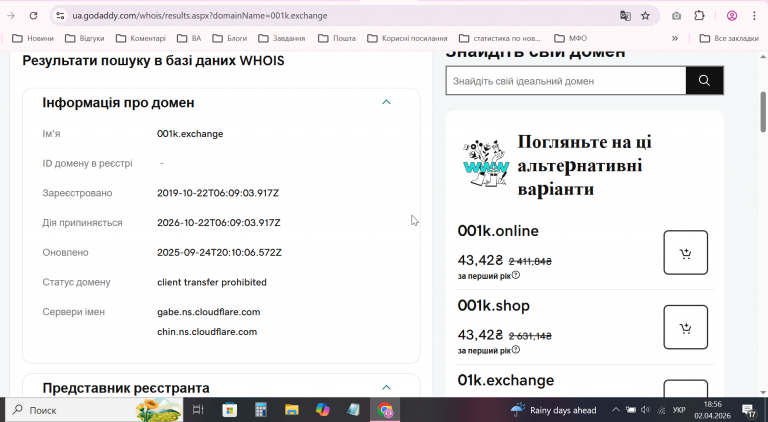Open the Завдання bookmark folder

click(282, 38)
